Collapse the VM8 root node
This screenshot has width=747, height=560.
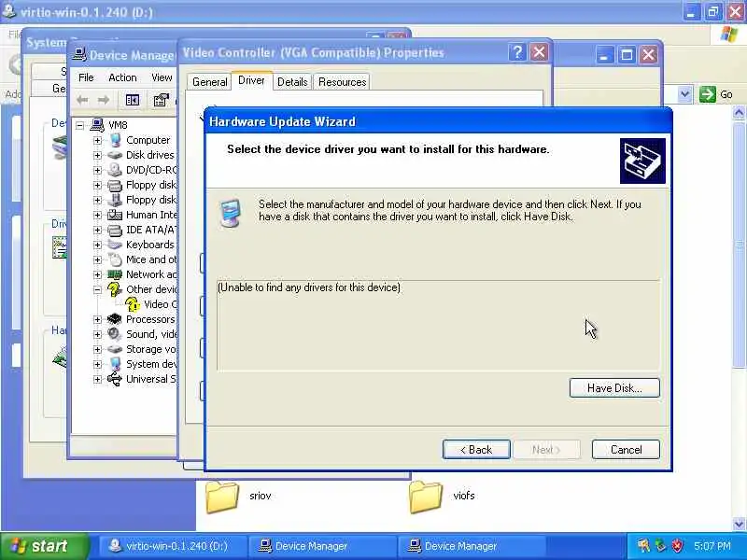click(x=80, y=125)
